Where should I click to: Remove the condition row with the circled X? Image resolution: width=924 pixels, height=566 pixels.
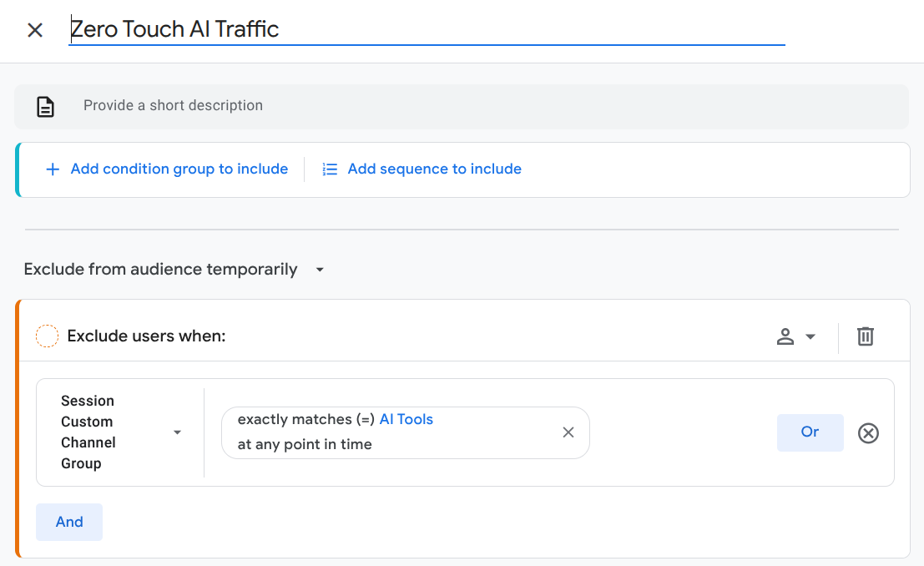click(x=869, y=433)
